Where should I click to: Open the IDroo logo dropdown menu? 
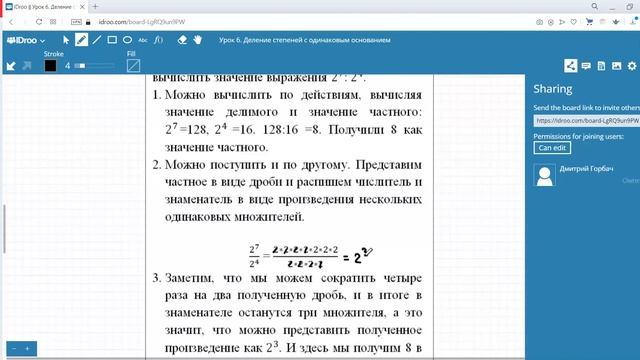point(26,40)
